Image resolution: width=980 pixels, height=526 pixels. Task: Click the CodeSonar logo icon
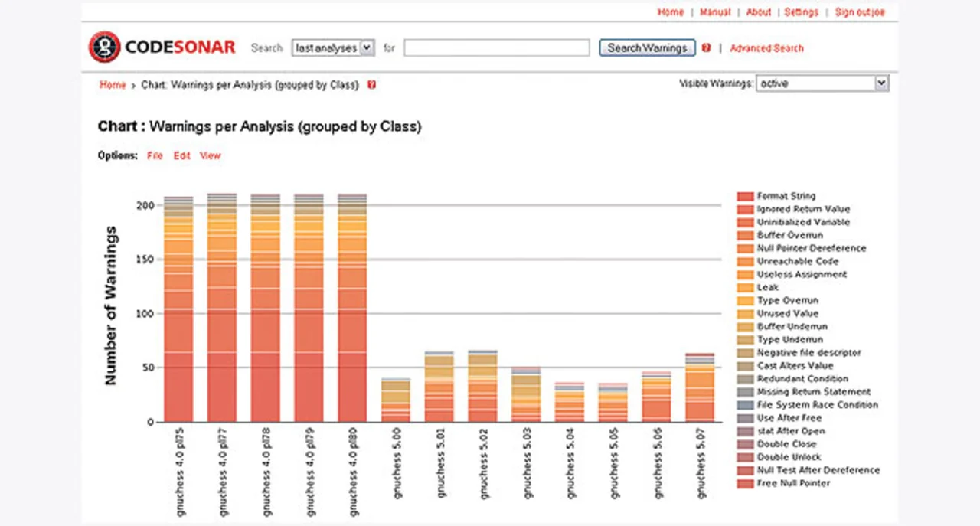pyautogui.click(x=104, y=47)
